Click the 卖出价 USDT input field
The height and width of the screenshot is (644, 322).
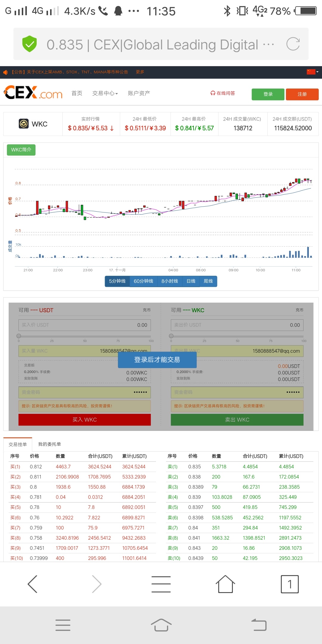pyautogui.click(x=237, y=325)
